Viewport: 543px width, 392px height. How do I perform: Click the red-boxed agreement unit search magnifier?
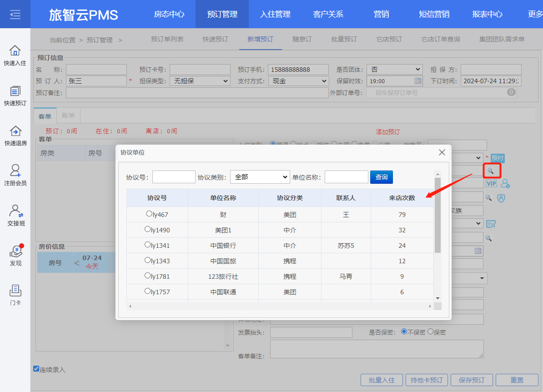[490, 171]
